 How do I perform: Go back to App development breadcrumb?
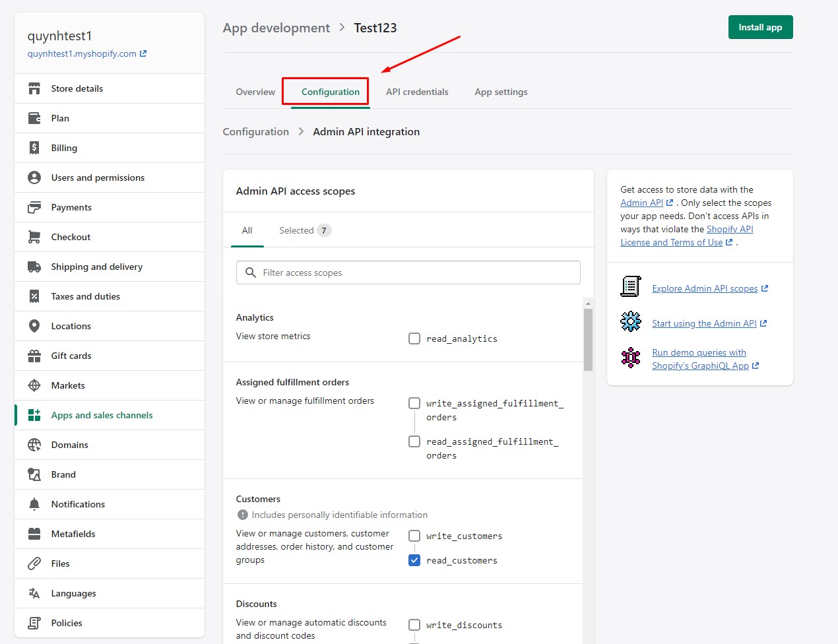(x=276, y=28)
